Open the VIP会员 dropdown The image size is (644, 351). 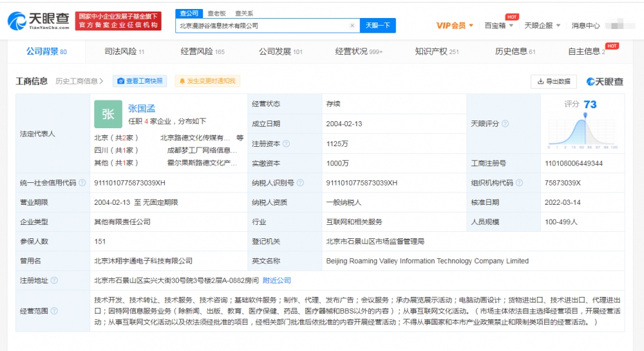coord(455,26)
